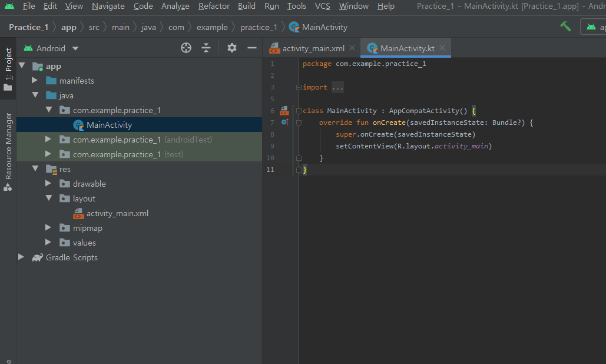606x364 pixels.
Task: Open the Navigate menu
Action: 108,6
